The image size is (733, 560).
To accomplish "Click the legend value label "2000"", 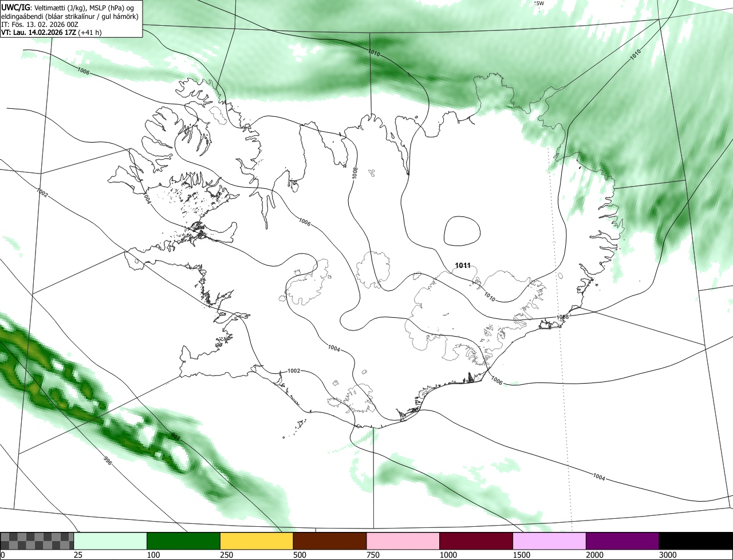I will 595,555.
